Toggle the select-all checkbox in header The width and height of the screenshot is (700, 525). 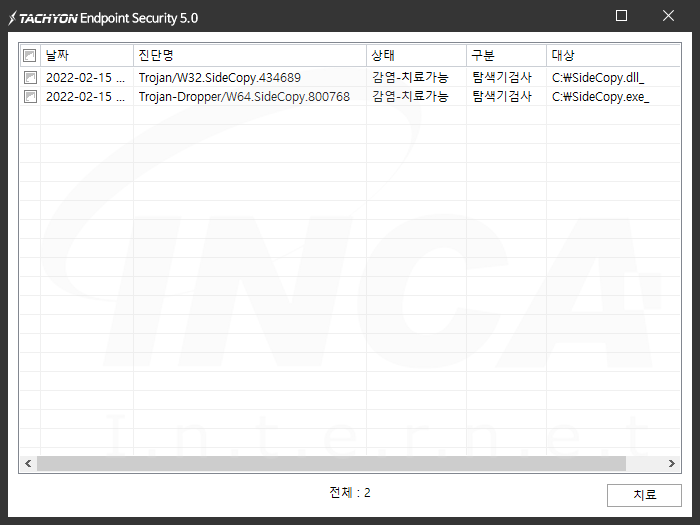point(29,55)
